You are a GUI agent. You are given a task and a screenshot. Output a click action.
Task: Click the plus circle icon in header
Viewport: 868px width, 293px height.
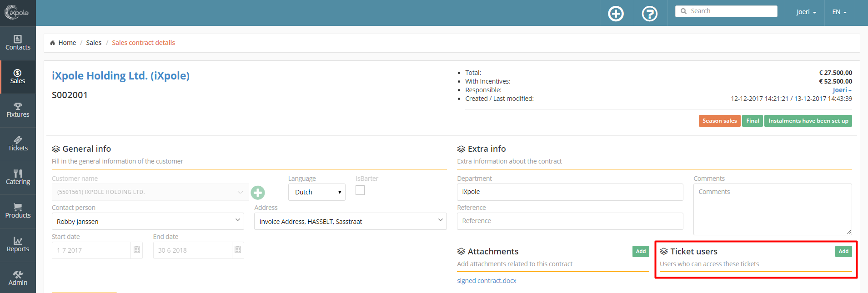[x=616, y=14]
